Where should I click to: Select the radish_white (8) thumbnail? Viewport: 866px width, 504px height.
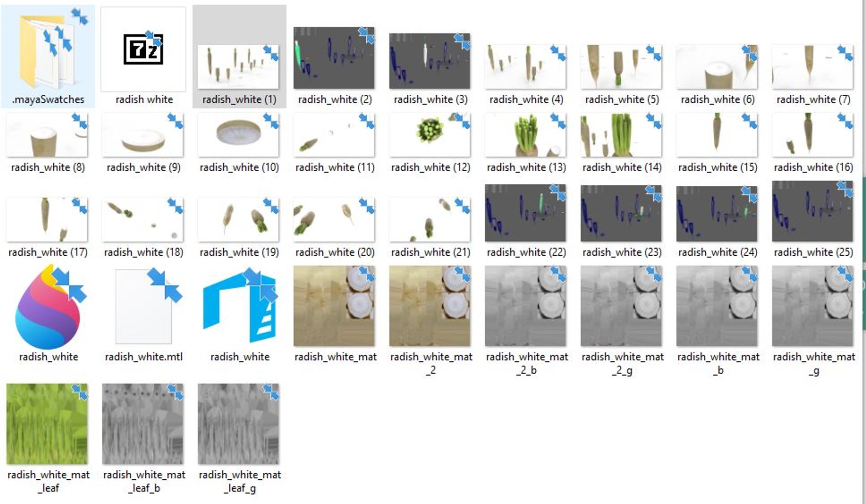(x=47, y=135)
